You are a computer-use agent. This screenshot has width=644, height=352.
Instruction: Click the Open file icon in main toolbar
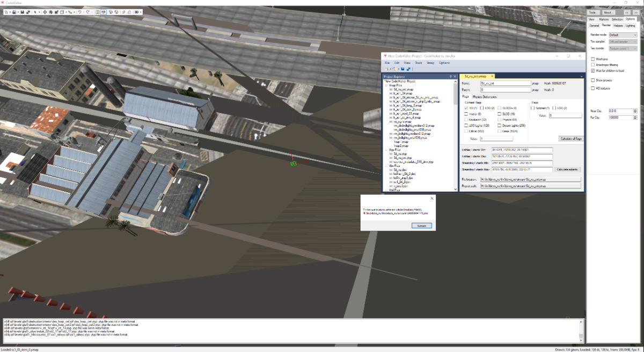(x=15, y=12)
